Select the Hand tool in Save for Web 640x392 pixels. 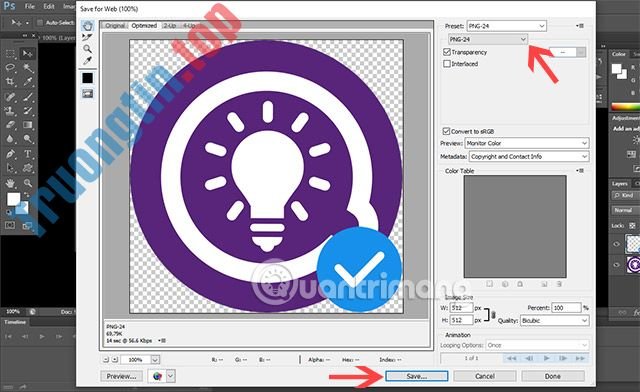pos(87,26)
